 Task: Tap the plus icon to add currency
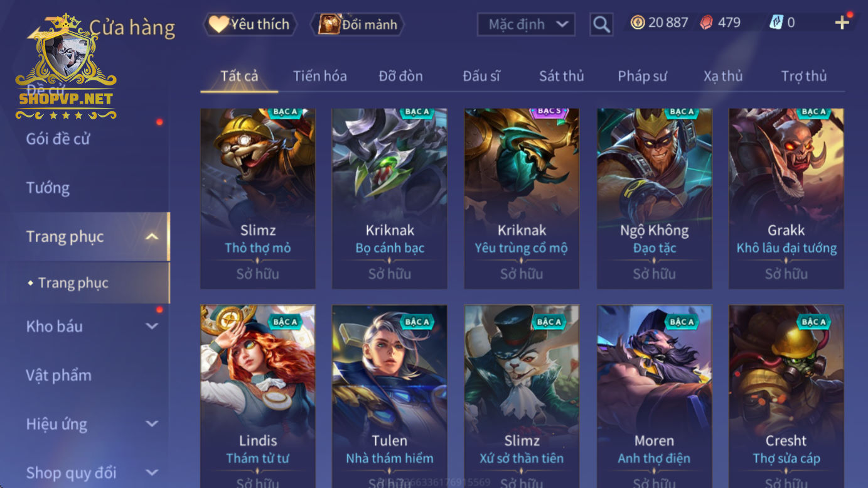coord(842,23)
